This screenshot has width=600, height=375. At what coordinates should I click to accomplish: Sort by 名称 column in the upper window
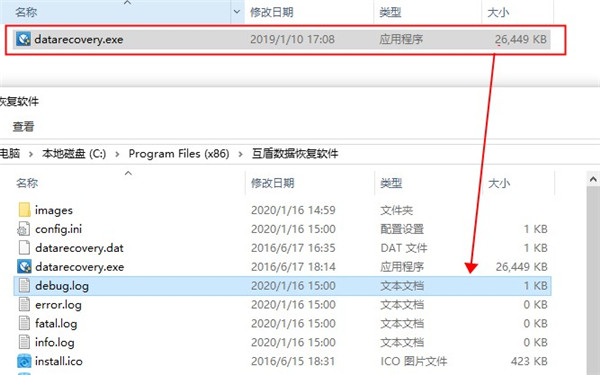click(x=26, y=12)
